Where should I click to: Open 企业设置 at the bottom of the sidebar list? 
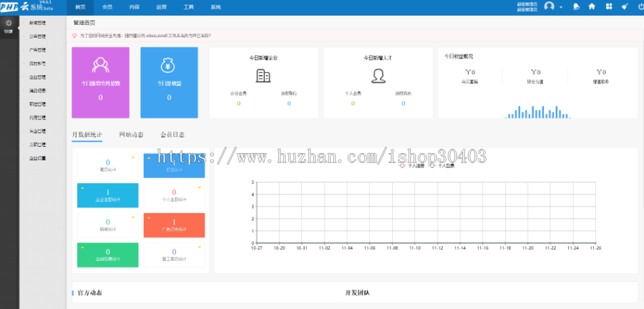[37, 158]
